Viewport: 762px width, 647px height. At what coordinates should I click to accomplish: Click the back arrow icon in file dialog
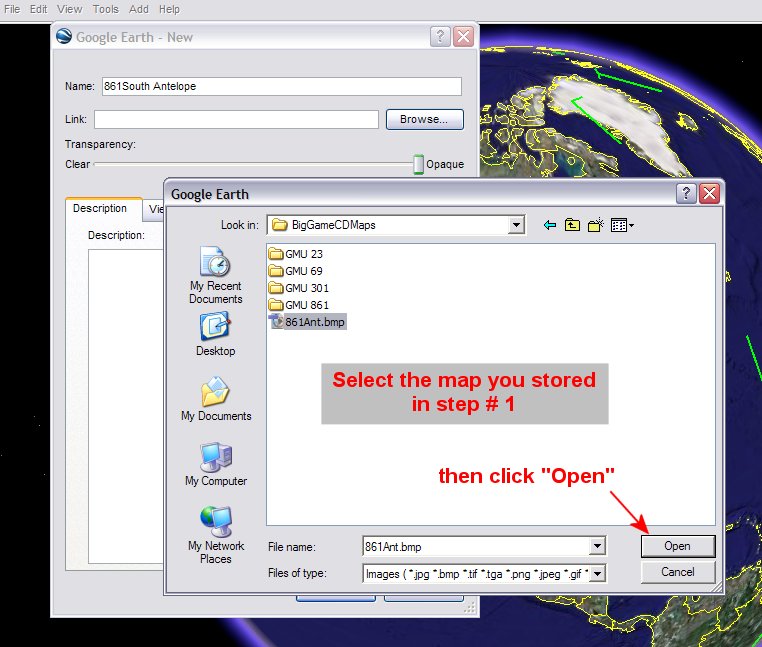coord(550,225)
